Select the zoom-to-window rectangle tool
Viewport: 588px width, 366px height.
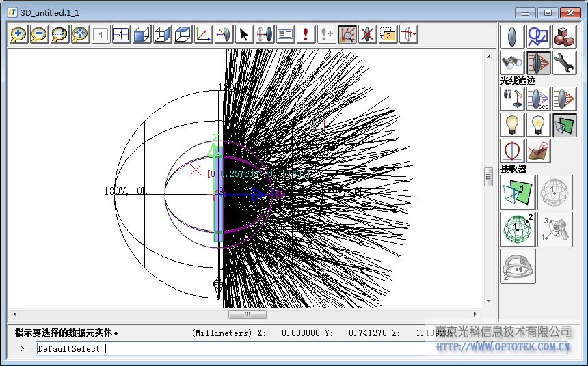point(59,34)
